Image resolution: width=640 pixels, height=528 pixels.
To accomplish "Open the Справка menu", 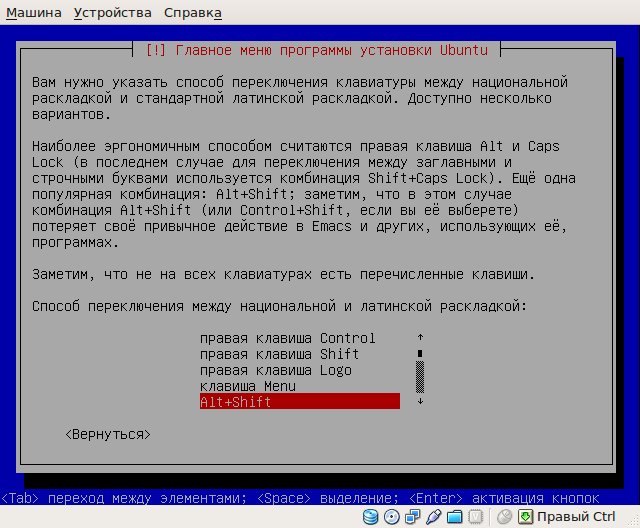I will [193, 13].
